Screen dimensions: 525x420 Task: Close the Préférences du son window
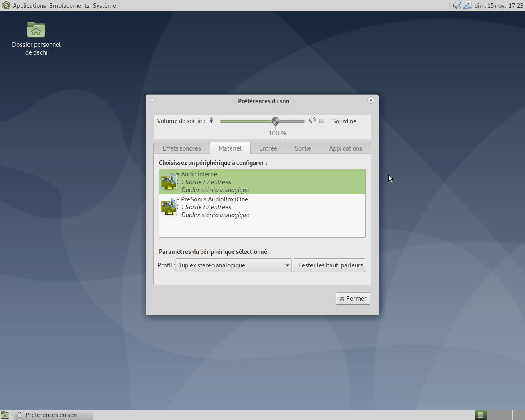371,100
